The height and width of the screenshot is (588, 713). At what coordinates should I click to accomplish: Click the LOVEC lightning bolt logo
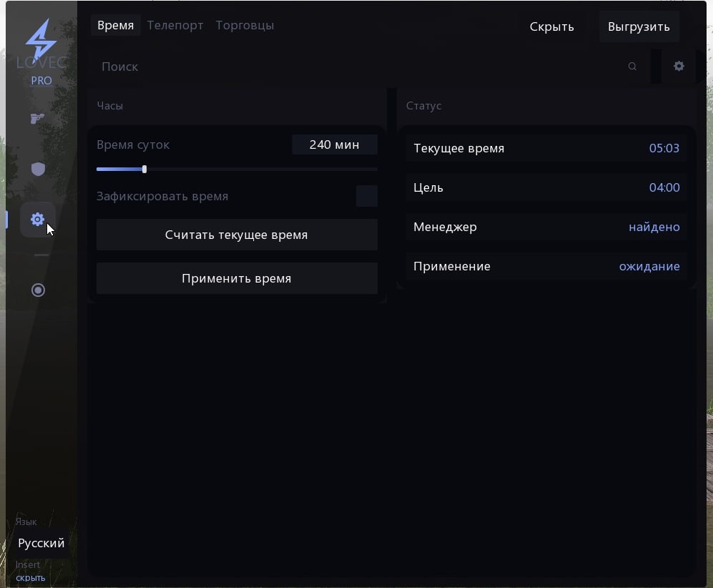tap(41, 40)
